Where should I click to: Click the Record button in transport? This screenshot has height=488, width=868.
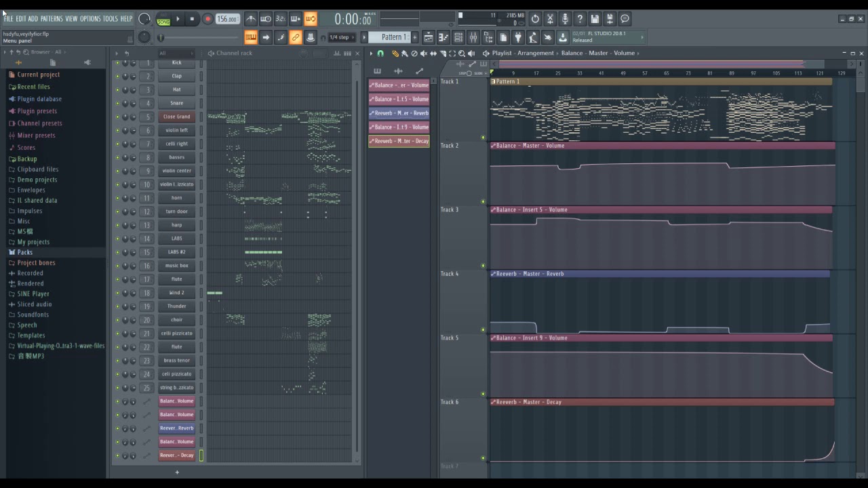click(x=208, y=19)
